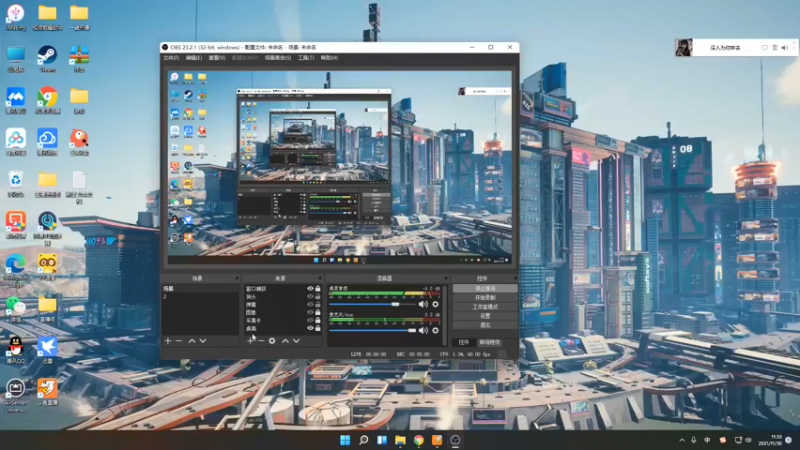Select scene named 场景 in list
Screen dimensions: 800x450
[x=200, y=289]
